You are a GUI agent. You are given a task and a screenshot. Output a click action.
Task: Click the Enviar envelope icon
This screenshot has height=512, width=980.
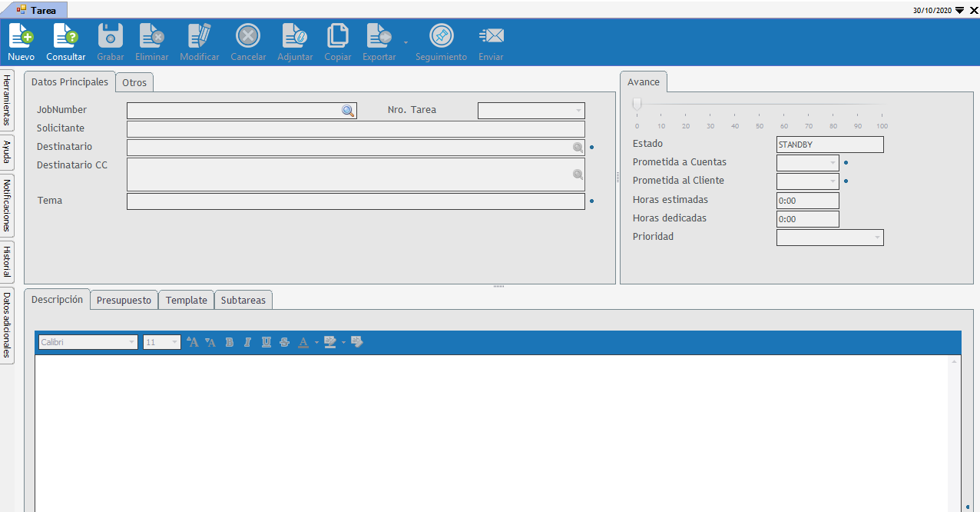[x=491, y=36]
